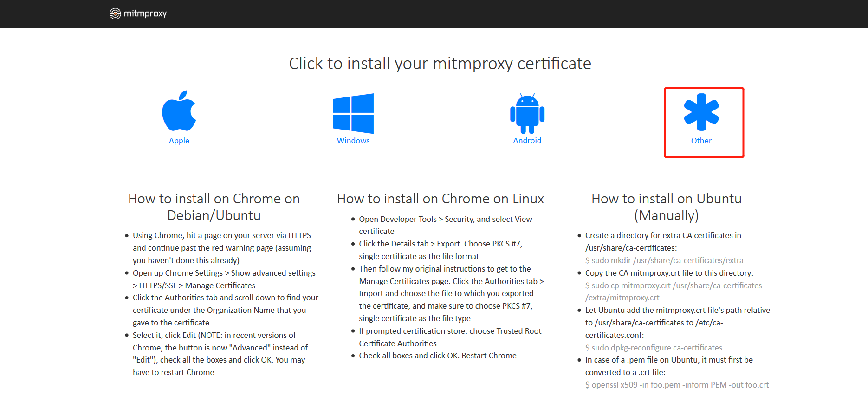868x395 pixels.
Task: Open the Other certificate link
Action: 701,141
